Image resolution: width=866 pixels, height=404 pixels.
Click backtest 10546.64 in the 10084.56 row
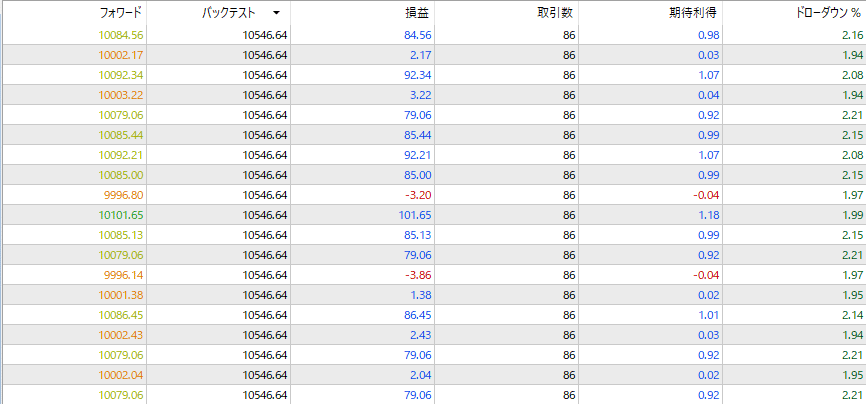tap(265, 35)
